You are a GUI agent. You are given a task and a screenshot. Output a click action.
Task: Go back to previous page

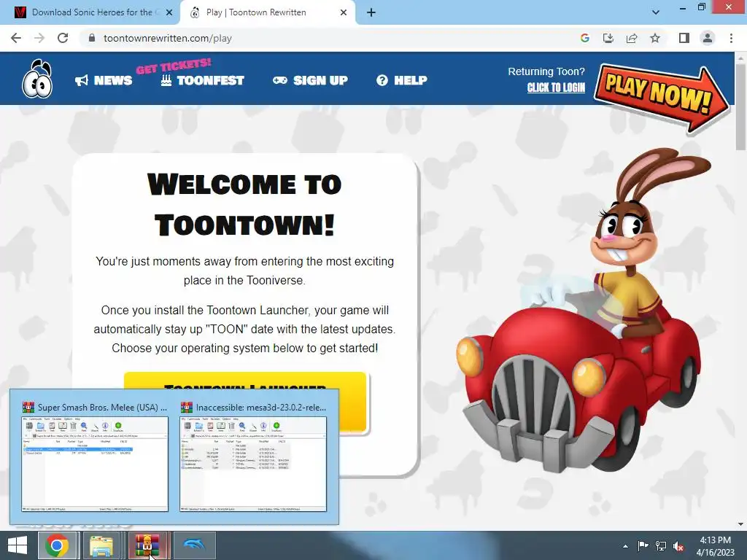[16, 38]
